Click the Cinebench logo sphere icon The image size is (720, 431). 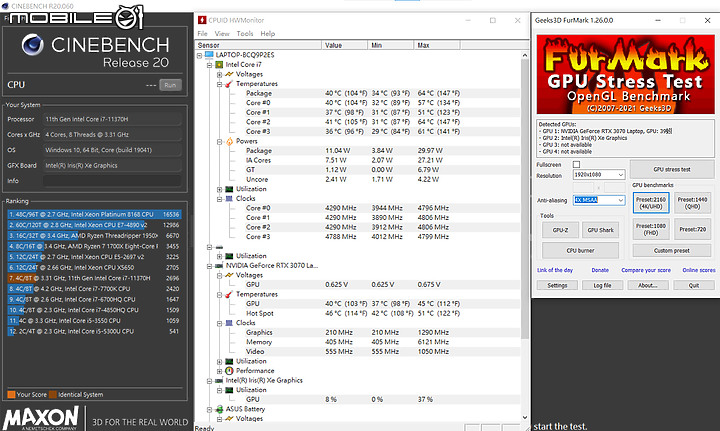pyautogui.click(x=33, y=45)
